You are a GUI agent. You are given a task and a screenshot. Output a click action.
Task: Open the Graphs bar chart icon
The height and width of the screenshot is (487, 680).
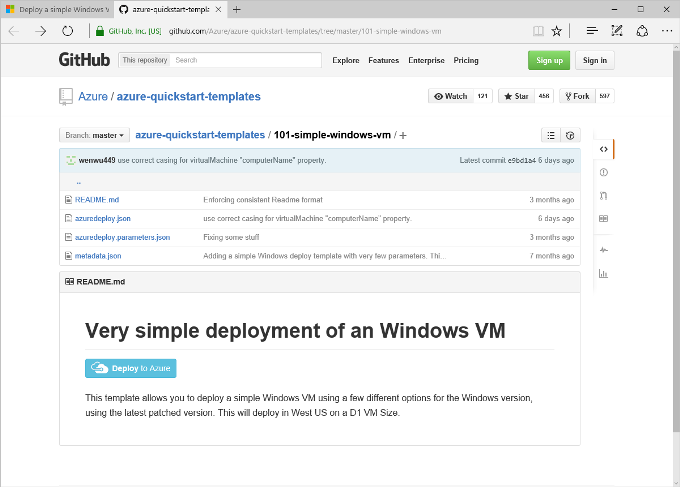coord(603,273)
